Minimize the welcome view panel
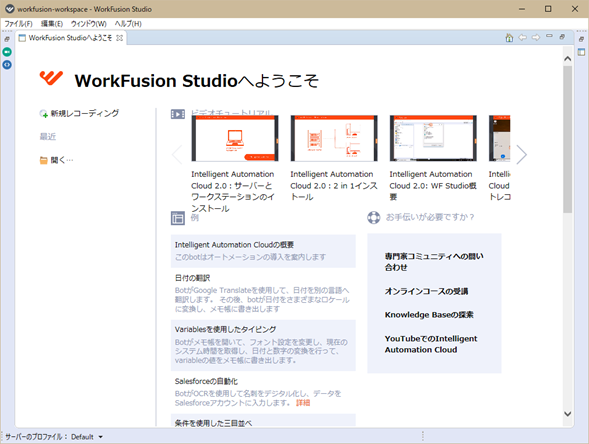Screen dimensions: 589x444 point(550,36)
